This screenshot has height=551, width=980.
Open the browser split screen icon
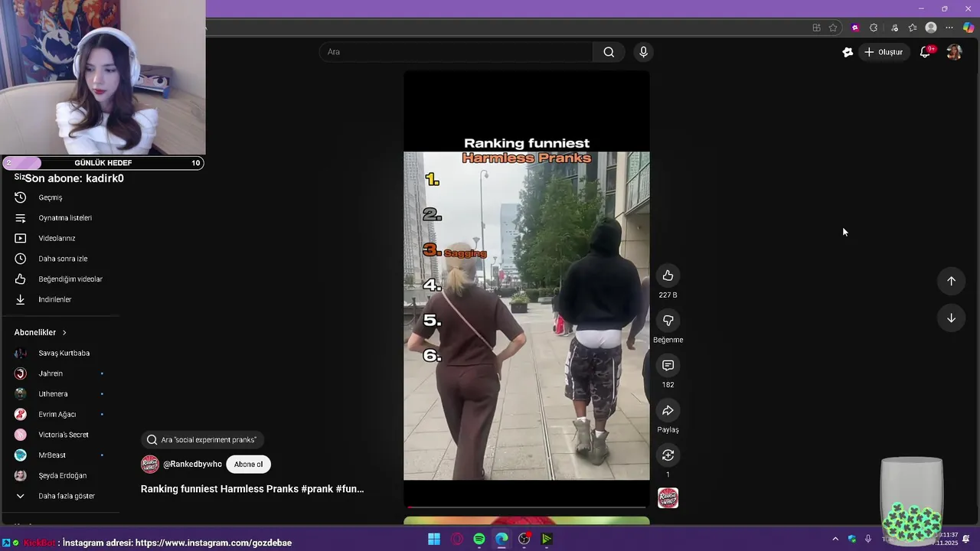pyautogui.click(x=816, y=28)
